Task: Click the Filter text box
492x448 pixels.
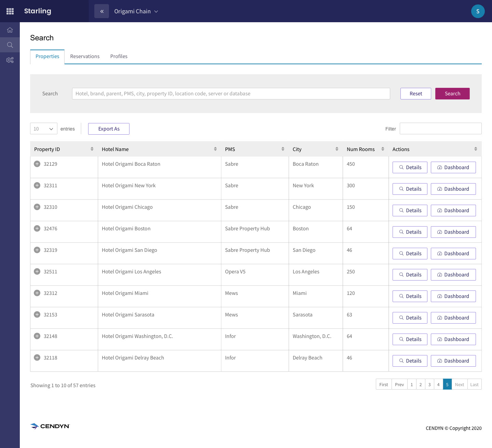Action: (441, 128)
